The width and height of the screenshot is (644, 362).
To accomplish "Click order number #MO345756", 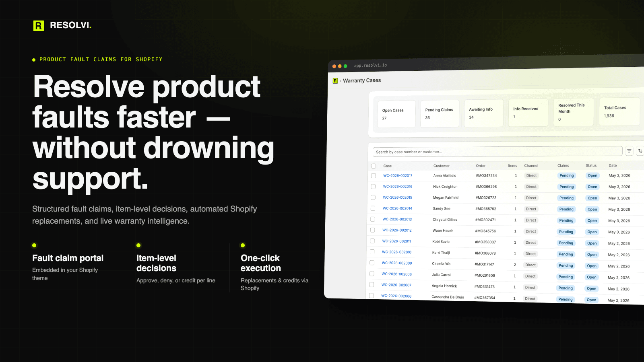I will tap(485, 231).
